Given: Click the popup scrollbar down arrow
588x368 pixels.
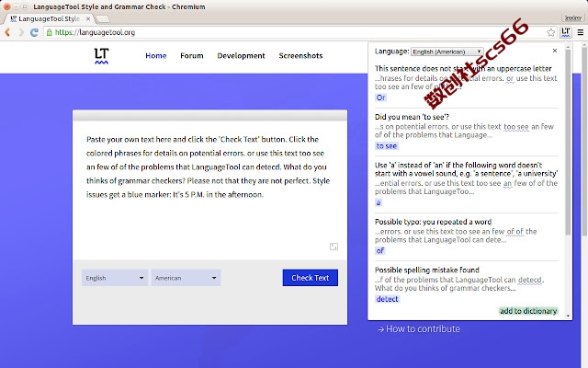Looking at the screenshot, I should [568, 316].
